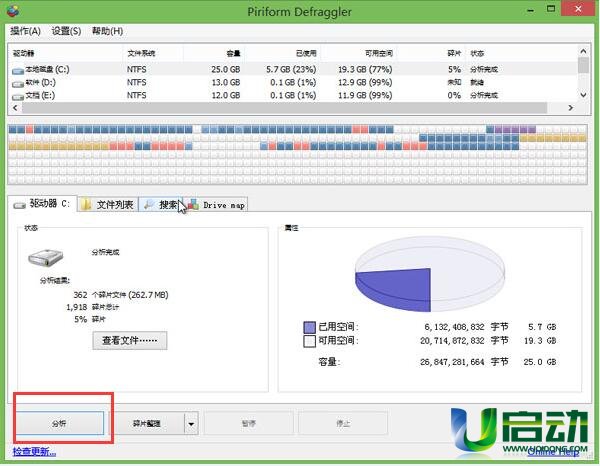600x466 pixels.
Task: Click the 碎片整理 defrag button
Action: point(147,423)
